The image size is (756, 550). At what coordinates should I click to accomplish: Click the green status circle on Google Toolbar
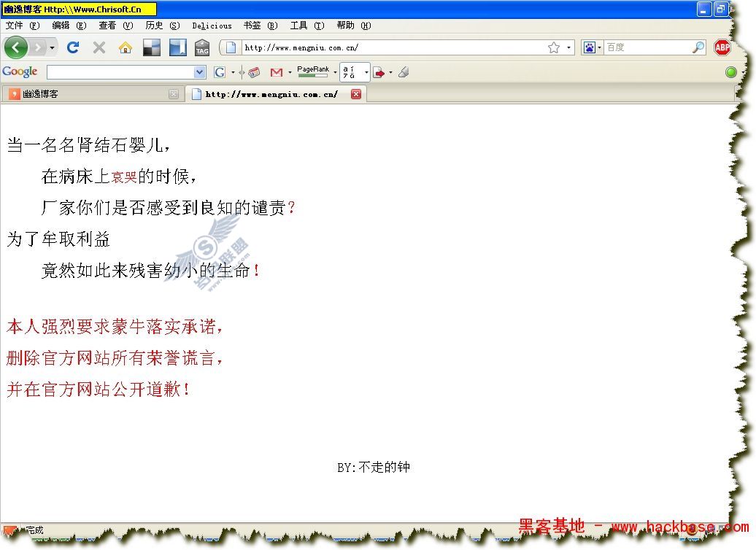pos(731,72)
